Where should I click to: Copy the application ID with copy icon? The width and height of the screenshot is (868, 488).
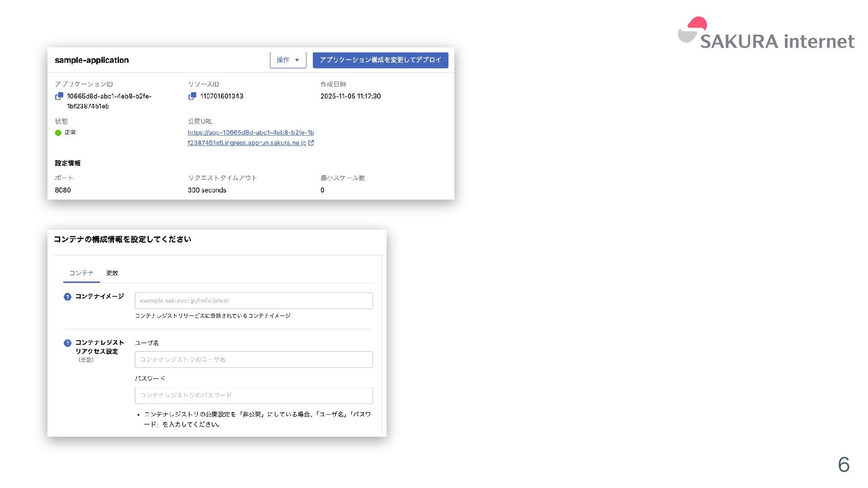click(x=59, y=96)
